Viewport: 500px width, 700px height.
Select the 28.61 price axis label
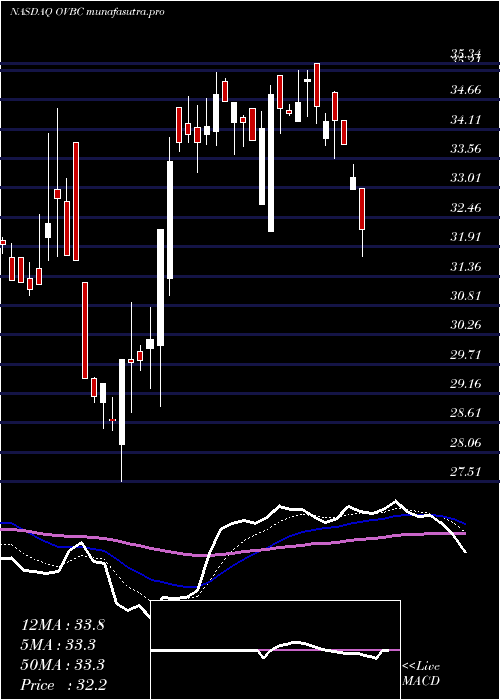coord(466,413)
